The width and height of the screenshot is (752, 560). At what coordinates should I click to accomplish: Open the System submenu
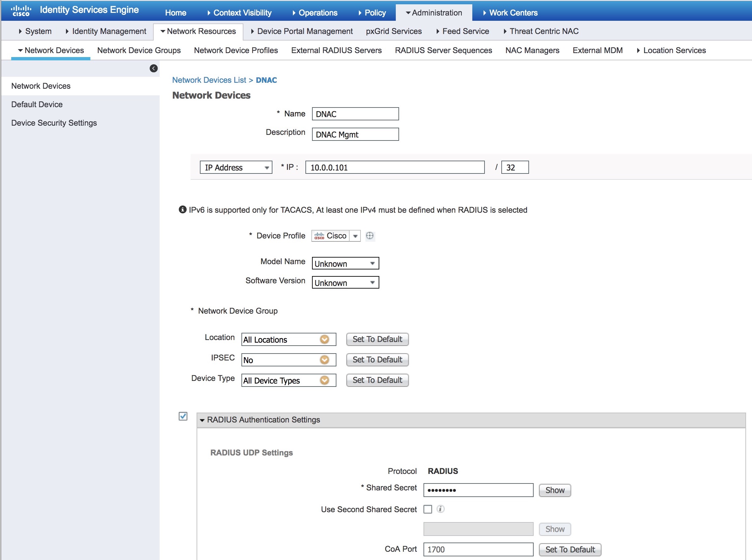pyautogui.click(x=35, y=31)
